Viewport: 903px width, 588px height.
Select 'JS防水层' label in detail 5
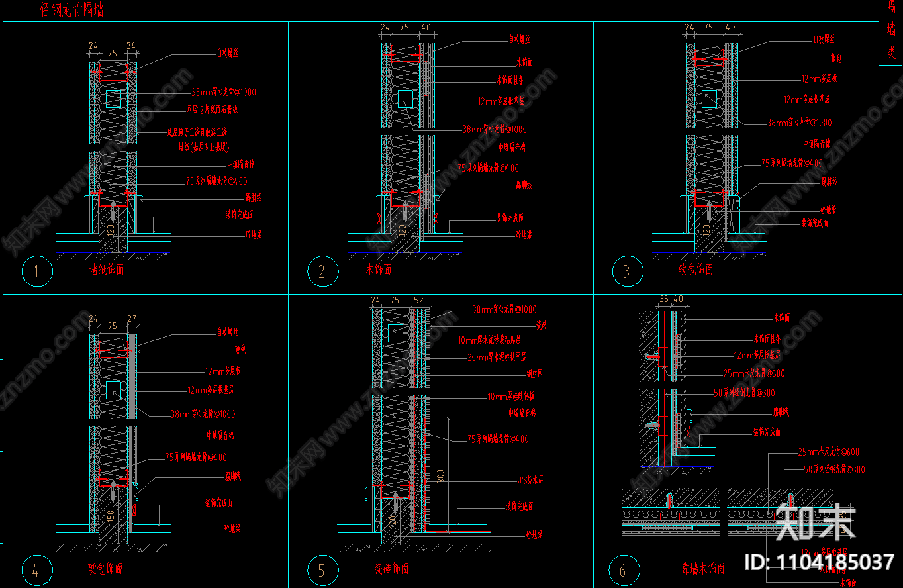(530, 480)
